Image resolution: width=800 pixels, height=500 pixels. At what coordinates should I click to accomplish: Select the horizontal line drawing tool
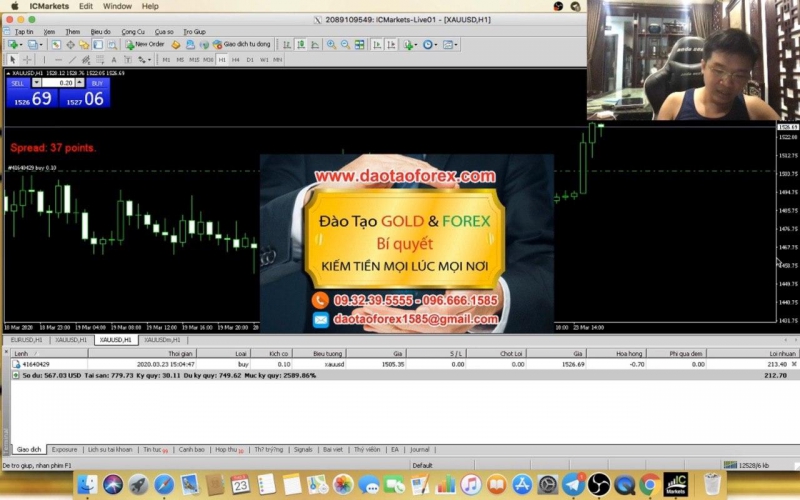[x=59, y=60]
